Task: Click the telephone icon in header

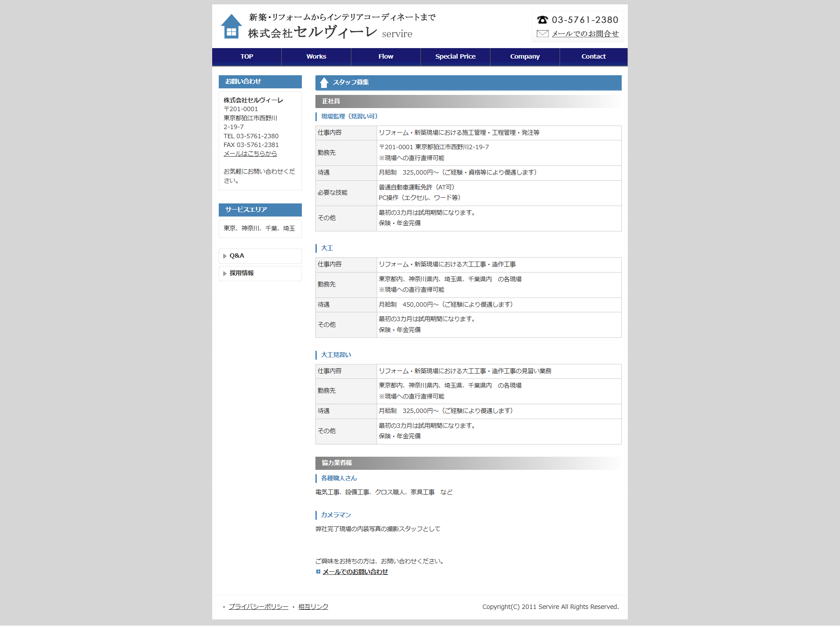Action: pyautogui.click(x=542, y=20)
